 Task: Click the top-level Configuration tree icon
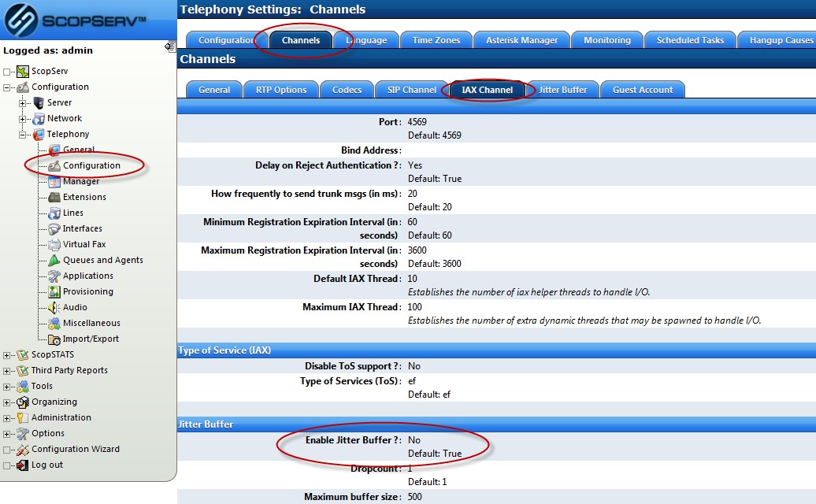[22, 87]
